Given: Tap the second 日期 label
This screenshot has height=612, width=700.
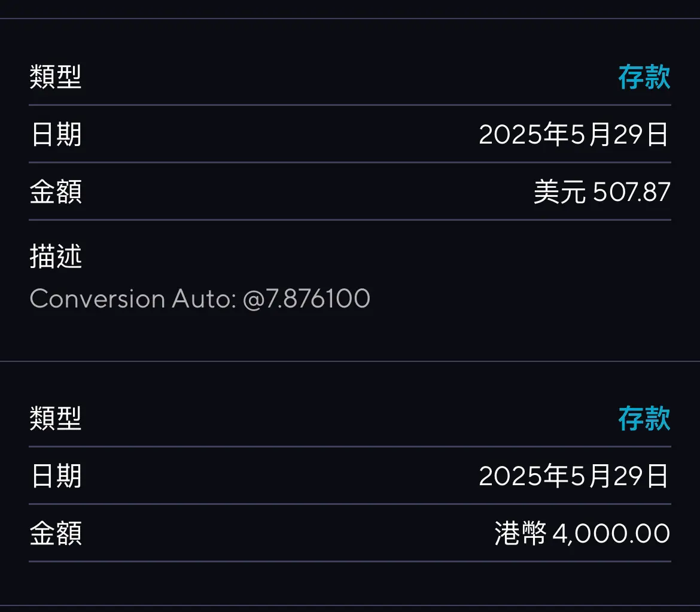Looking at the screenshot, I should pyautogui.click(x=56, y=476).
